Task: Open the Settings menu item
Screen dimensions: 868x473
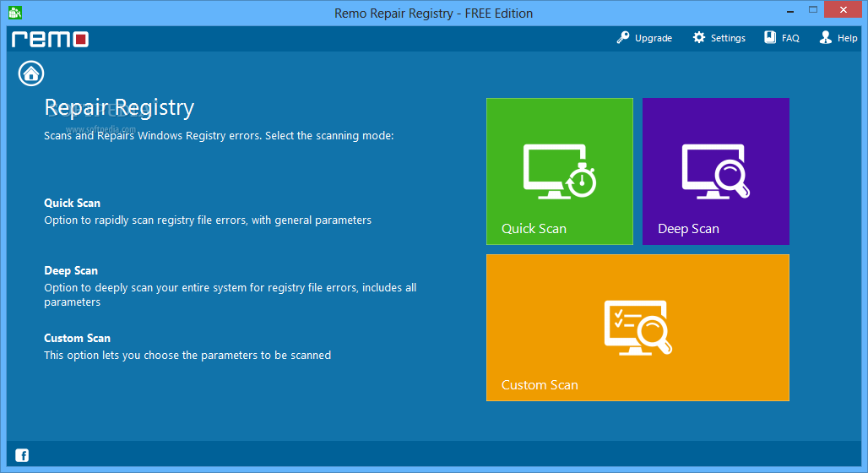Action: tap(719, 38)
